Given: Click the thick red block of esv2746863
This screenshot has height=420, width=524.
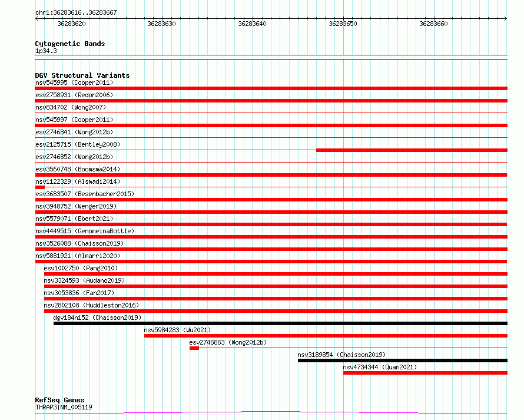Looking at the screenshot, I should tap(194, 348).
